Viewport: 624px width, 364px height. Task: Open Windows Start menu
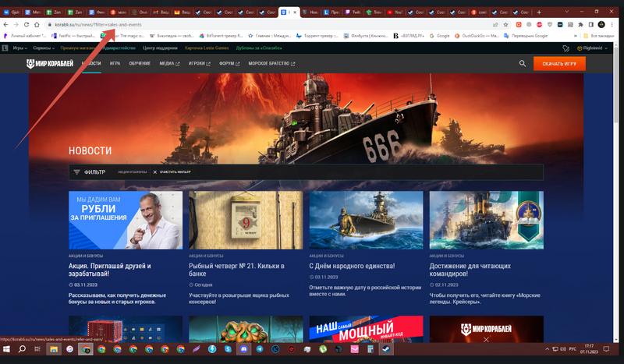(x=6, y=349)
